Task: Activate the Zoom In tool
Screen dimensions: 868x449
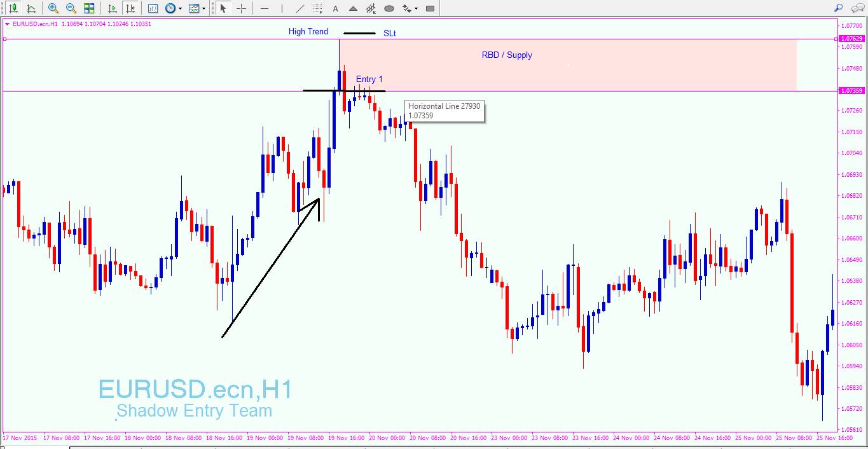Action: click(54, 8)
